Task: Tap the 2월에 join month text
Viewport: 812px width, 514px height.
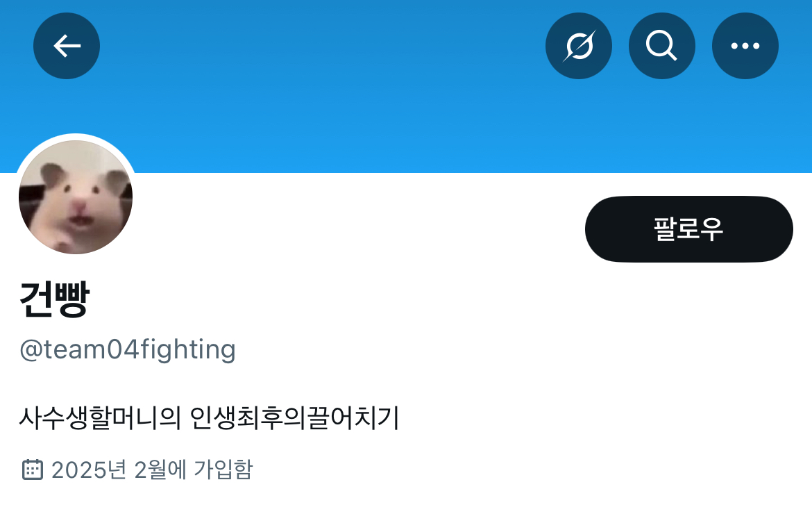Action: pyautogui.click(x=160, y=470)
